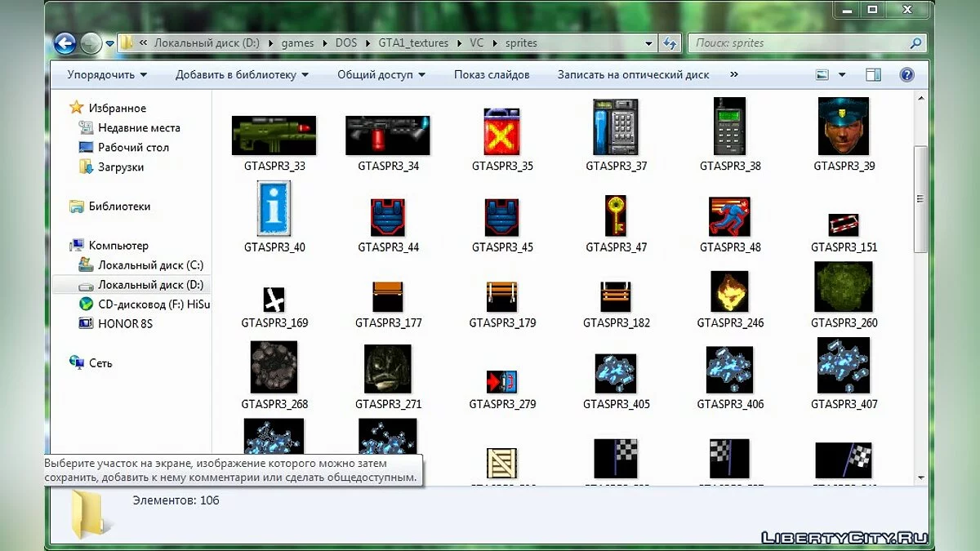980x551 pixels.
Task: Select the golden key GTASPR3_47 sprite
Action: 616,216
